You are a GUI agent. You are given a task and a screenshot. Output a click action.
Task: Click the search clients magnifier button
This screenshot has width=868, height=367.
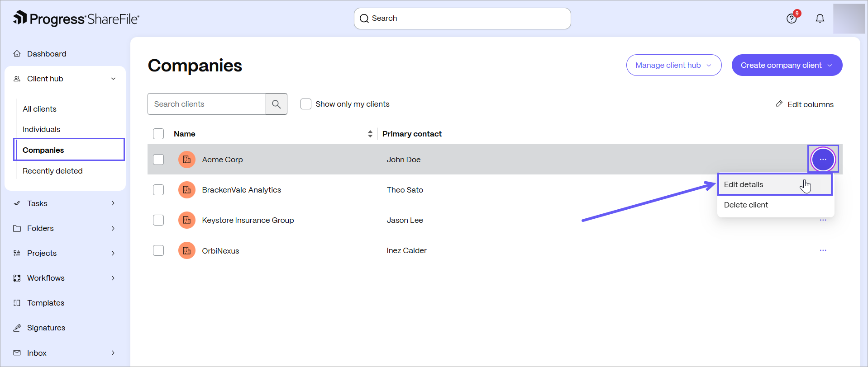[277, 104]
